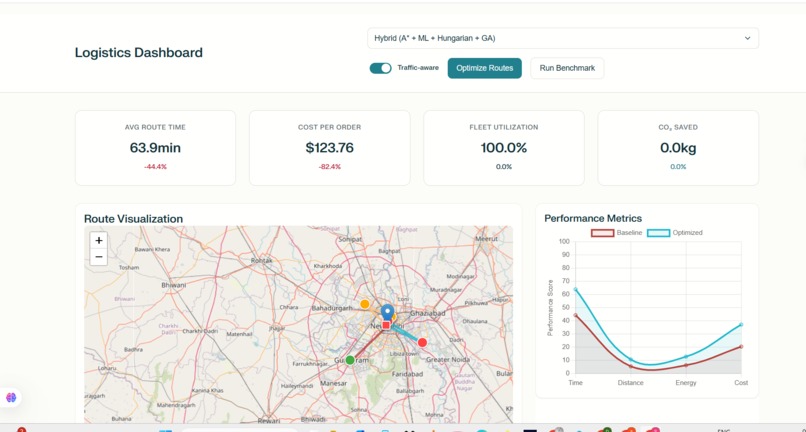Viewport: 806px width, 432px height.
Task: Select the orange circle marker near Bahadurgarh
Action: coord(364,304)
